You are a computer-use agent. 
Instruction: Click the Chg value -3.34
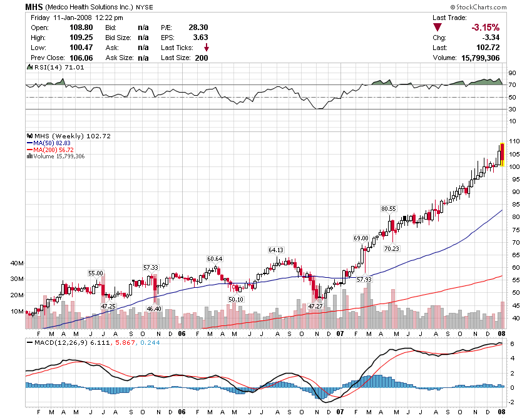tap(491, 38)
